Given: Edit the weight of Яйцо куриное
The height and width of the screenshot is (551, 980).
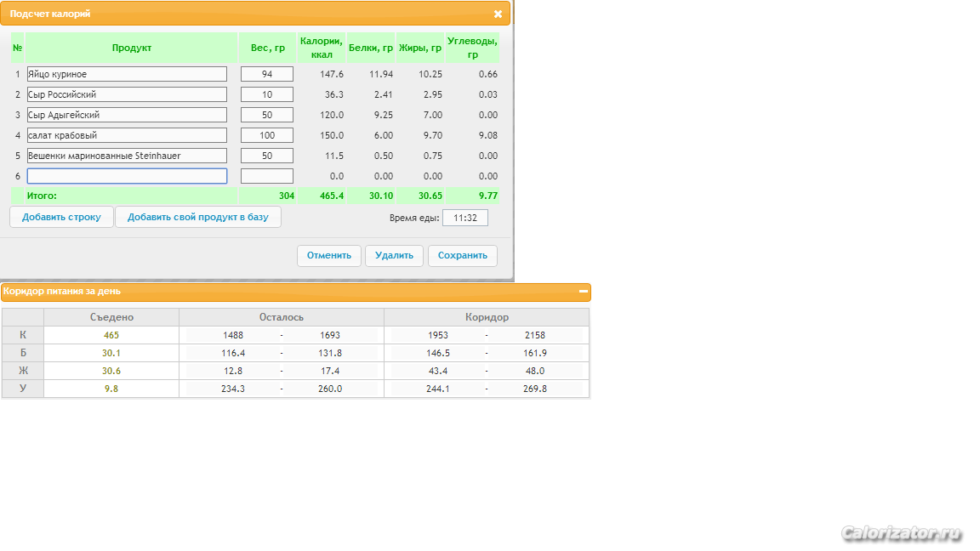Looking at the screenshot, I should [267, 74].
